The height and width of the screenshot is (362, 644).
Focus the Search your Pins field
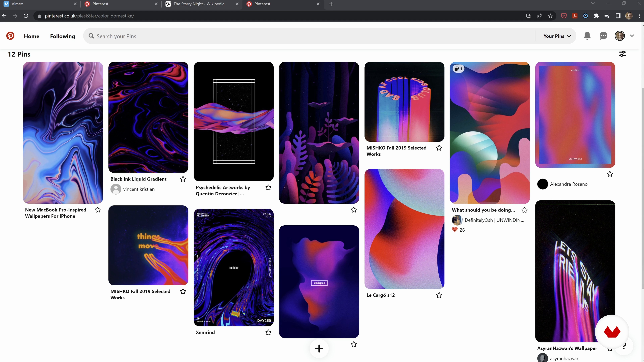point(309,36)
